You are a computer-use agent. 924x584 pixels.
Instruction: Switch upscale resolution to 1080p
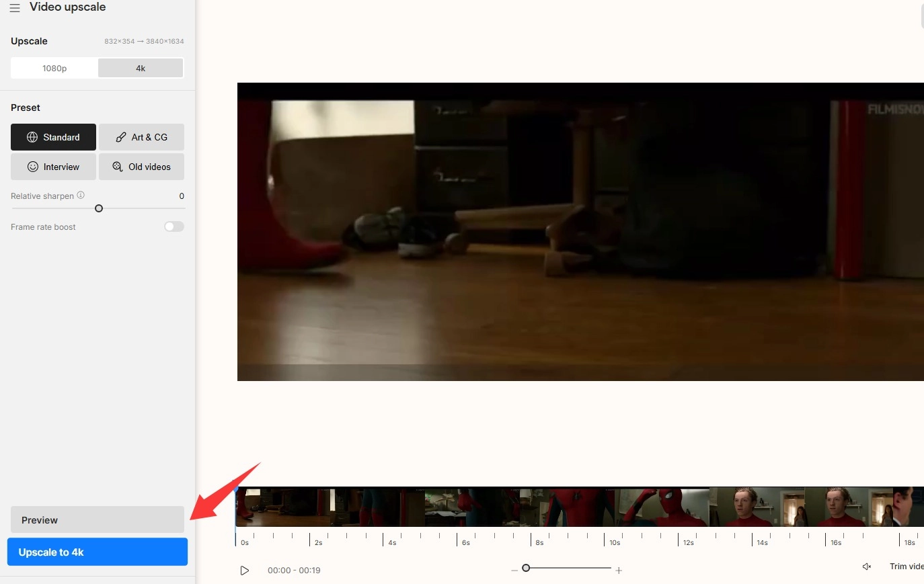click(x=54, y=68)
